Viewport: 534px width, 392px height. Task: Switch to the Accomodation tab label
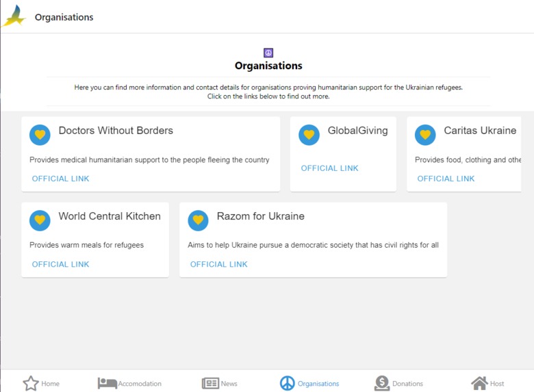[140, 384]
